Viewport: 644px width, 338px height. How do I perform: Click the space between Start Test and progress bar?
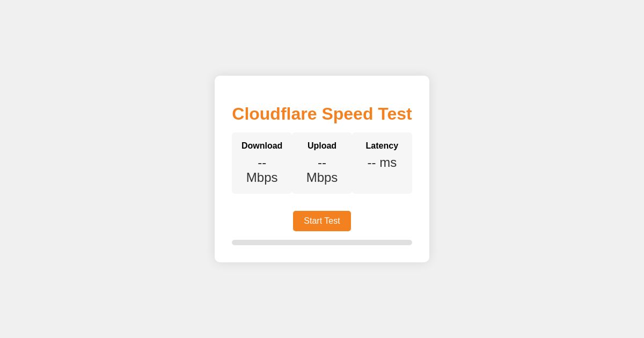322,235
